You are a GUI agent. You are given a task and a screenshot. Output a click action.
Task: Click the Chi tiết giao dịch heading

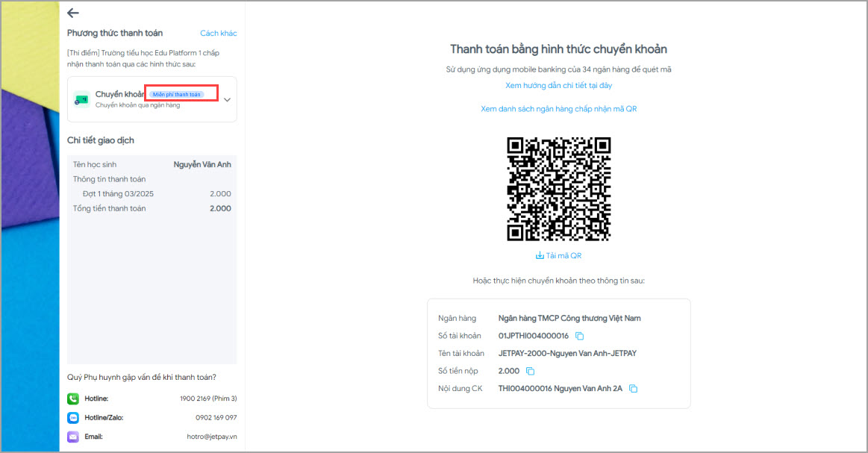(100, 140)
